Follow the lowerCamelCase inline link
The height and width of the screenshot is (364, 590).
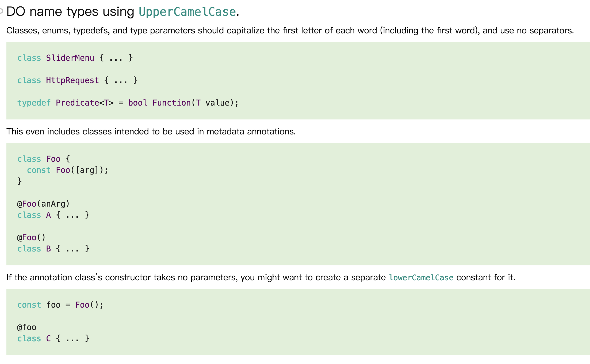421,278
